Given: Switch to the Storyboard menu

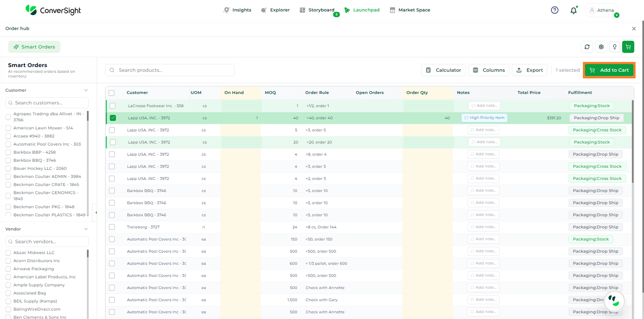Looking at the screenshot, I should [x=317, y=10].
